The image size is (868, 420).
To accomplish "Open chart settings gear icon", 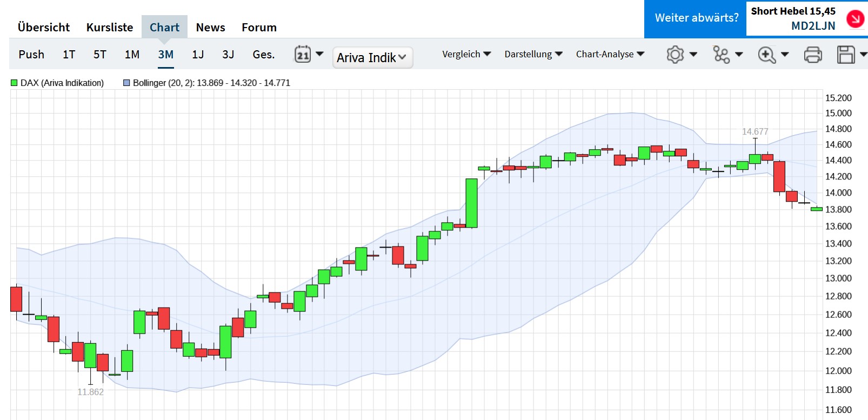I will (675, 55).
